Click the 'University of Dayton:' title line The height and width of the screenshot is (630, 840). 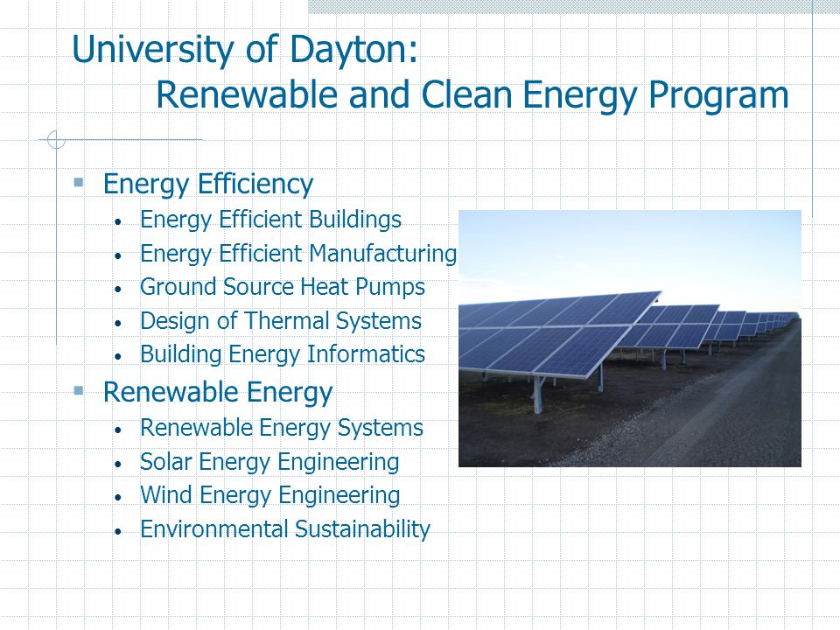point(245,50)
